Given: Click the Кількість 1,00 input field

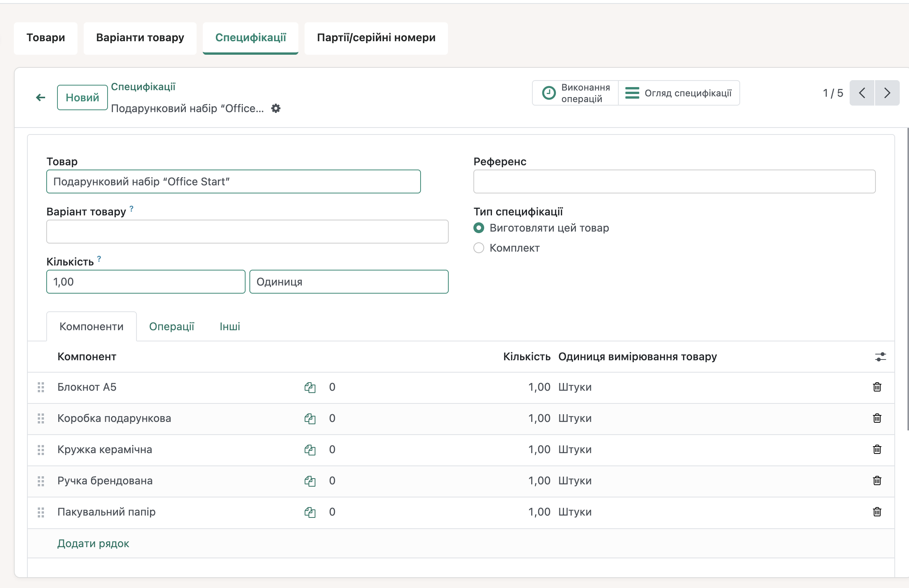Looking at the screenshot, I should (146, 282).
